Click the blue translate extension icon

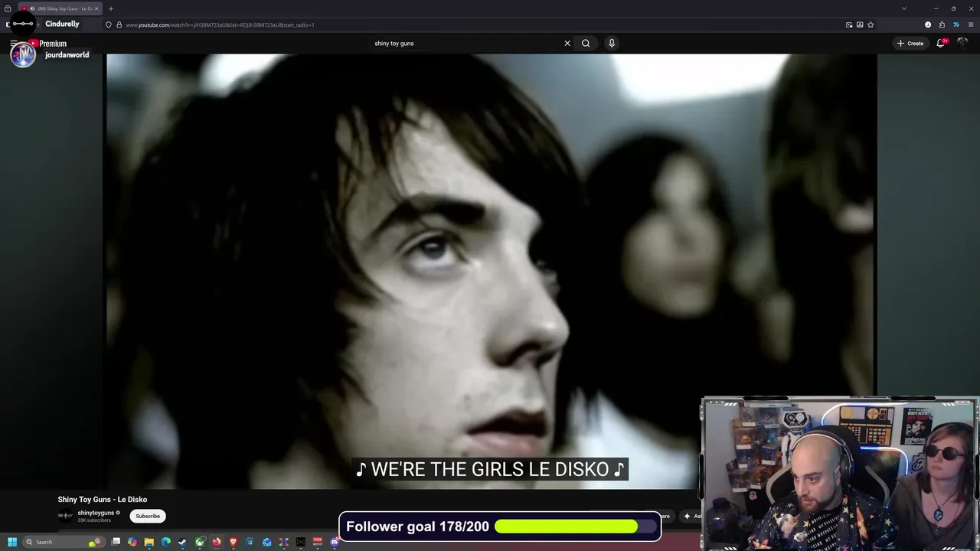tap(956, 24)
